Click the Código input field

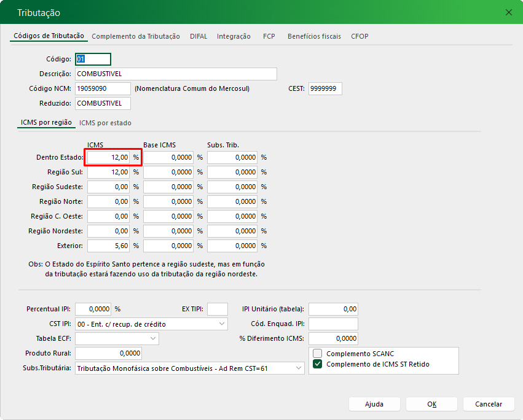[93, 59]
